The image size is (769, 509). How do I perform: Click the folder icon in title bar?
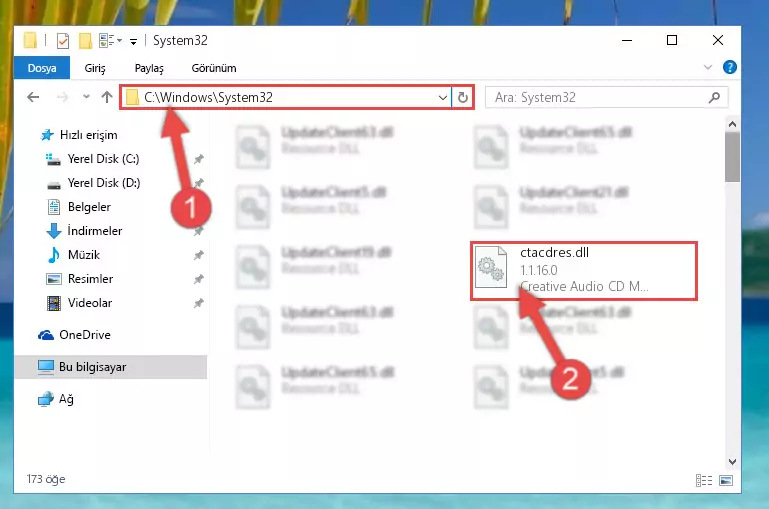coord(30,40)
